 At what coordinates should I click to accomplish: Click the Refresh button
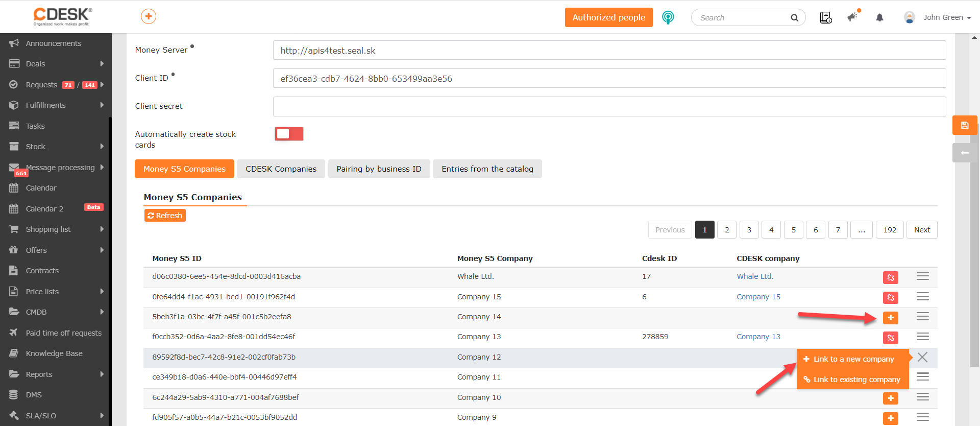(x=165, y=216)
